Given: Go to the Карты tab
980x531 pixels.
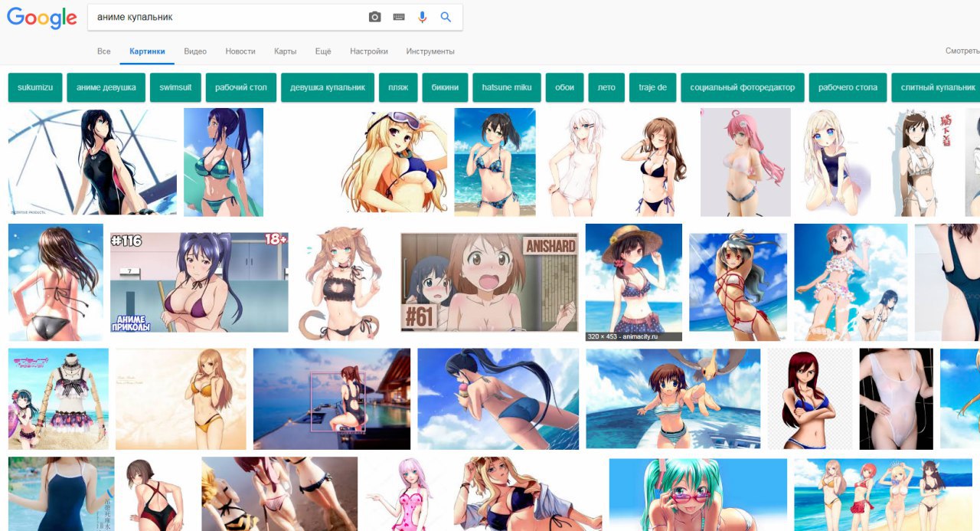Looking at the screenshot, I should coord(286,51).
